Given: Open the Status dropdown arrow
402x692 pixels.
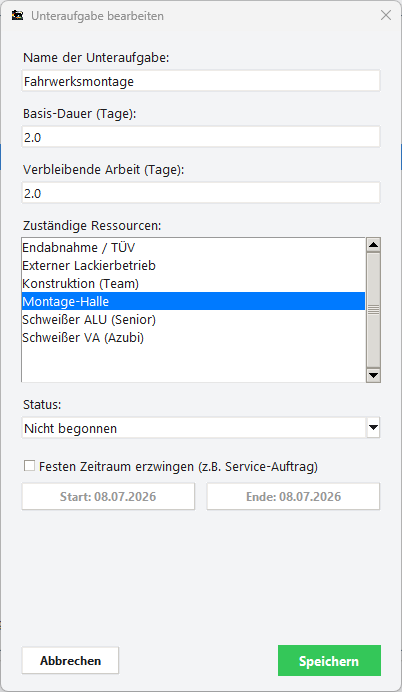Looking at the screenshot, I should (x=373, y=428).
